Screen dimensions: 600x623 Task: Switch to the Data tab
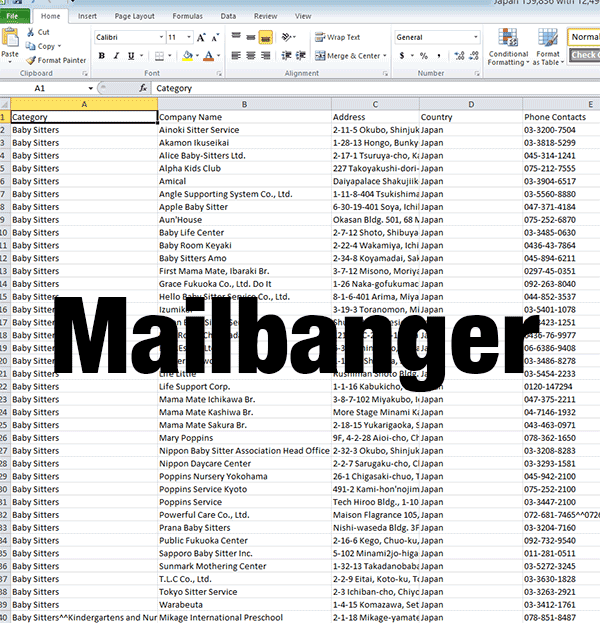pos(228,16)
